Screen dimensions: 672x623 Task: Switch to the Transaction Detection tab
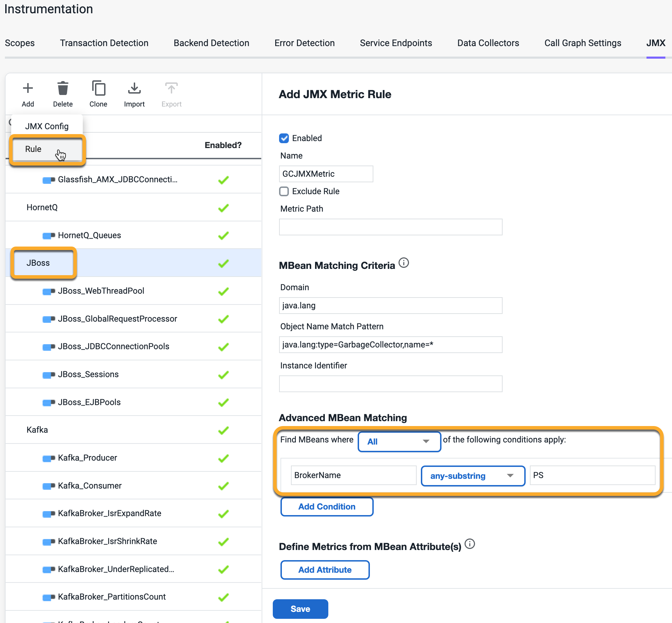(104, 43)
